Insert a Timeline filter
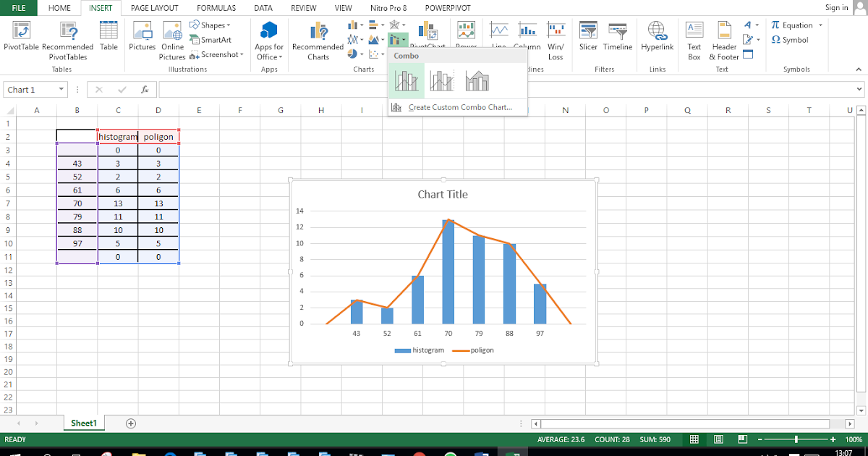 click(618, 36)
